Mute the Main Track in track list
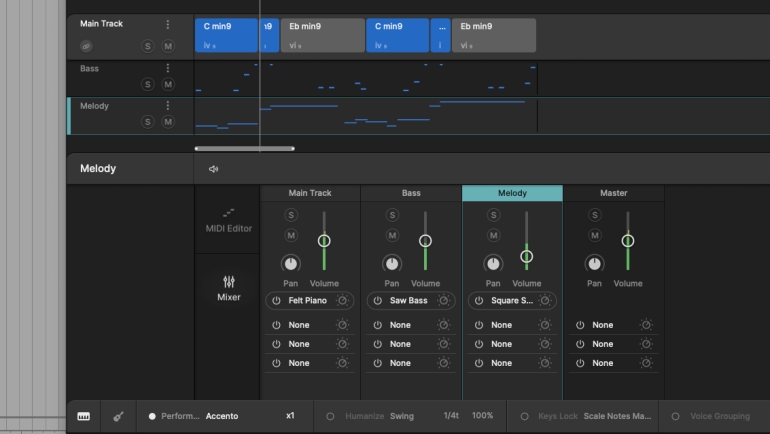The image size is (770, 434). point(168,46)
